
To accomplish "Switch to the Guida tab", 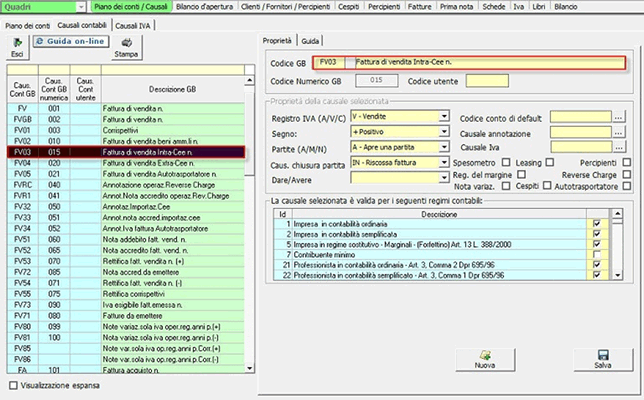I will pos(311,40).
